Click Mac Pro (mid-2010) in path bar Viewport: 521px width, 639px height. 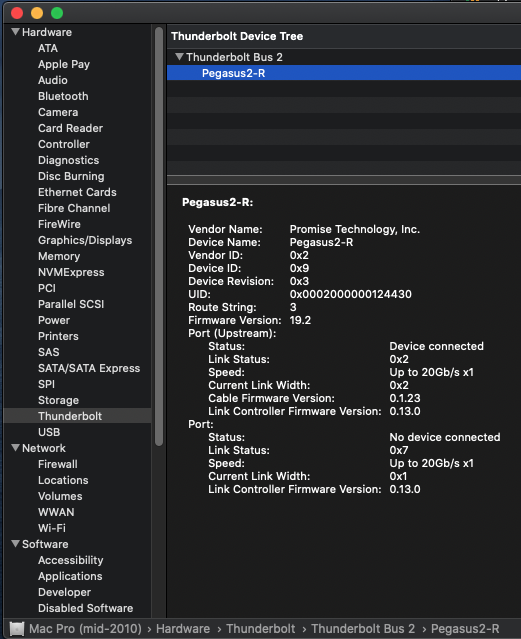coord(85,629)
